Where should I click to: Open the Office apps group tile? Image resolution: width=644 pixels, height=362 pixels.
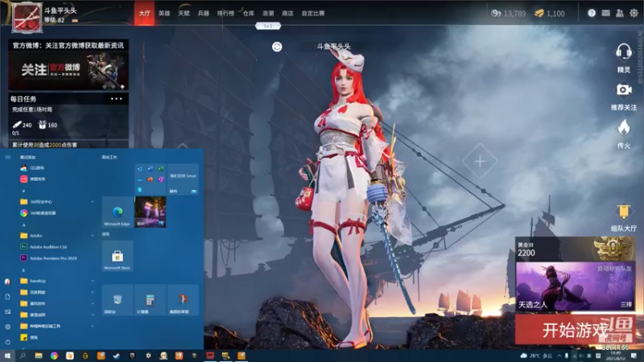tap(151, 179)
